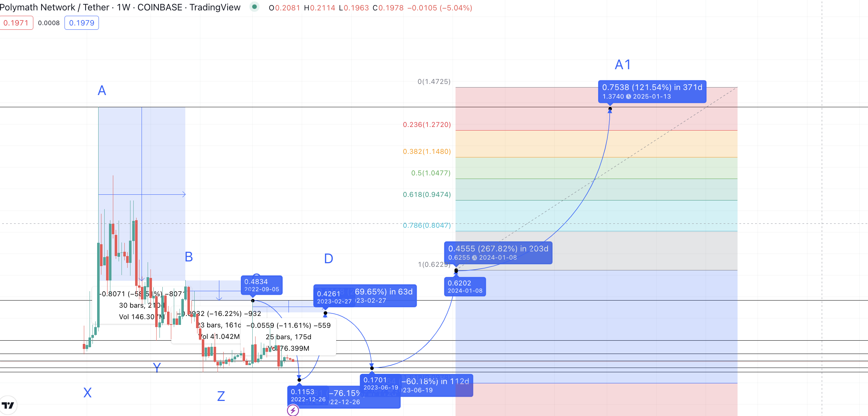Click the 0.618(0.9474) Fibonacci level label
The image size is (868, 416).
[427, 195]
